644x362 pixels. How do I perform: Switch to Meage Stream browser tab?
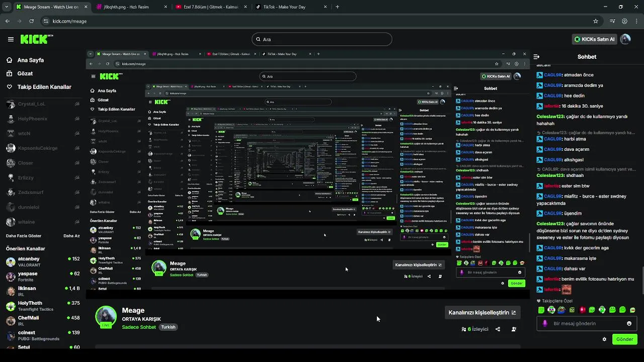click(x=52, y=7)
